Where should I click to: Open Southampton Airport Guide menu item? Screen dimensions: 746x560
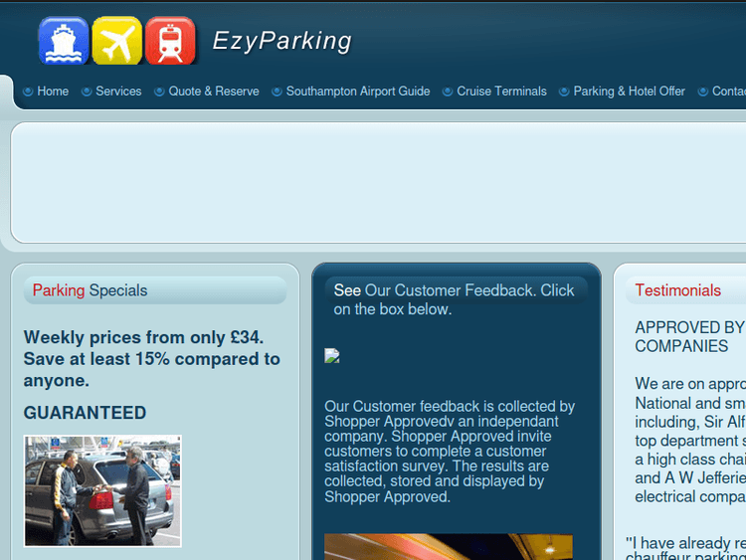(358, 91)
